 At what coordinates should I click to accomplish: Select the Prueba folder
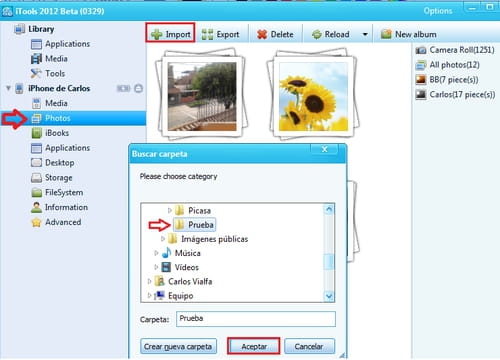(194, 225)
